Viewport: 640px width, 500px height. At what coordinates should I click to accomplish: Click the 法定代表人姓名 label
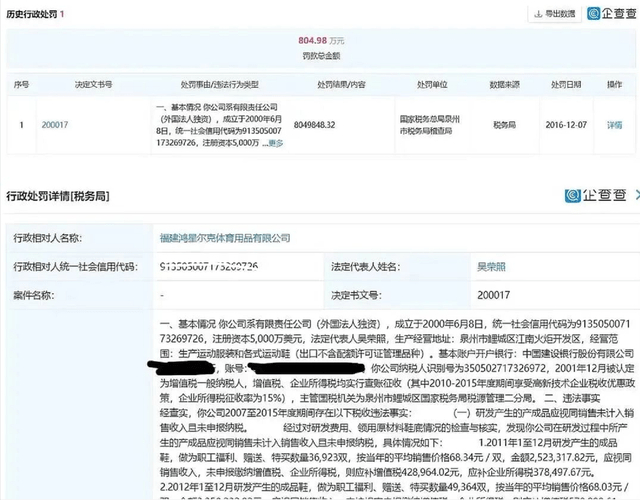click(x=366, y=267)
